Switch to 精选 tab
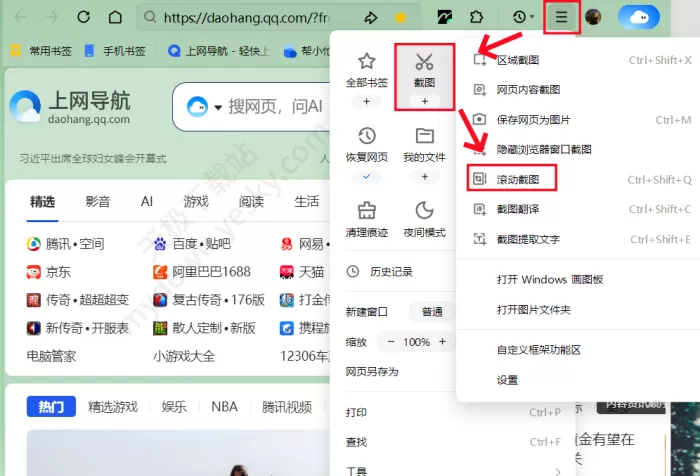This screenshot has height=476, width=700. pyautogui.click(x=42, y=202)
